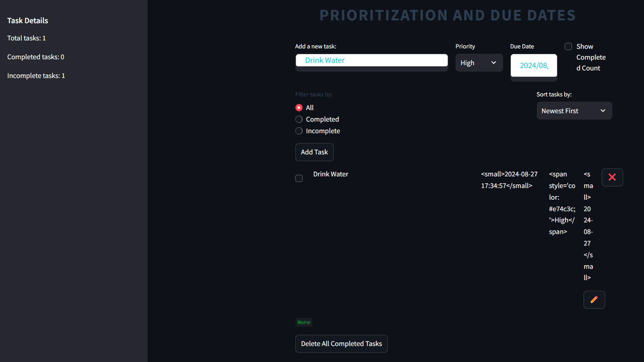
Task: Choose the Incomplete filter radio
Action: pyautogui.click(x=299, y=131)
